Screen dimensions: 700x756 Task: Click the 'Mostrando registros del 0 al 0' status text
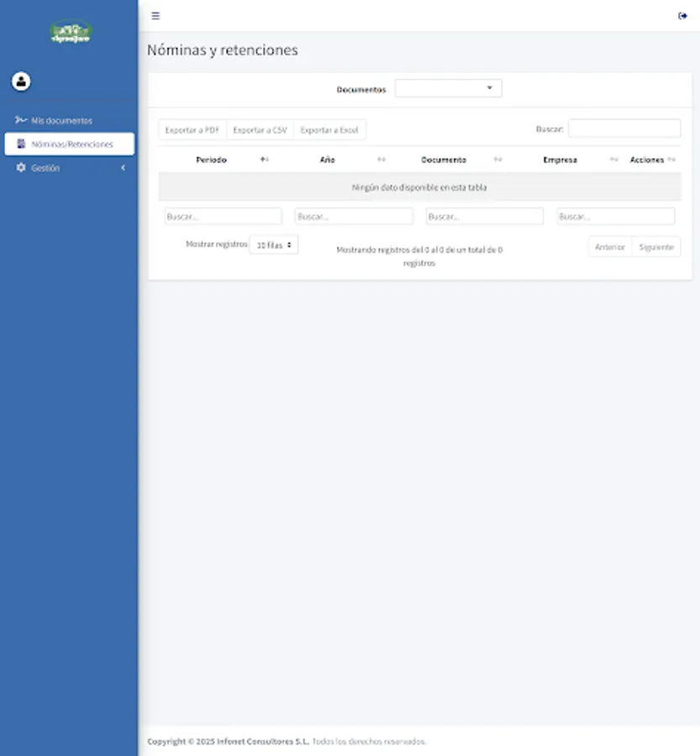[x=419, y=256]
